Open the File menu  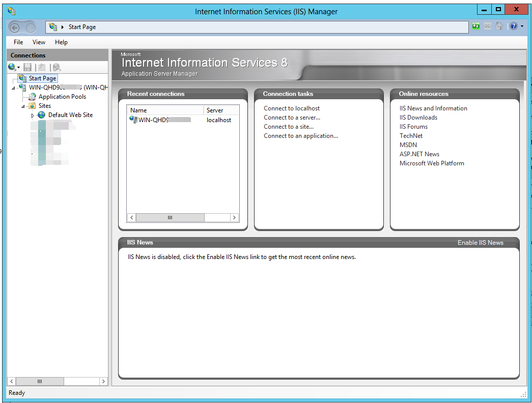click(x=18, y=42)
